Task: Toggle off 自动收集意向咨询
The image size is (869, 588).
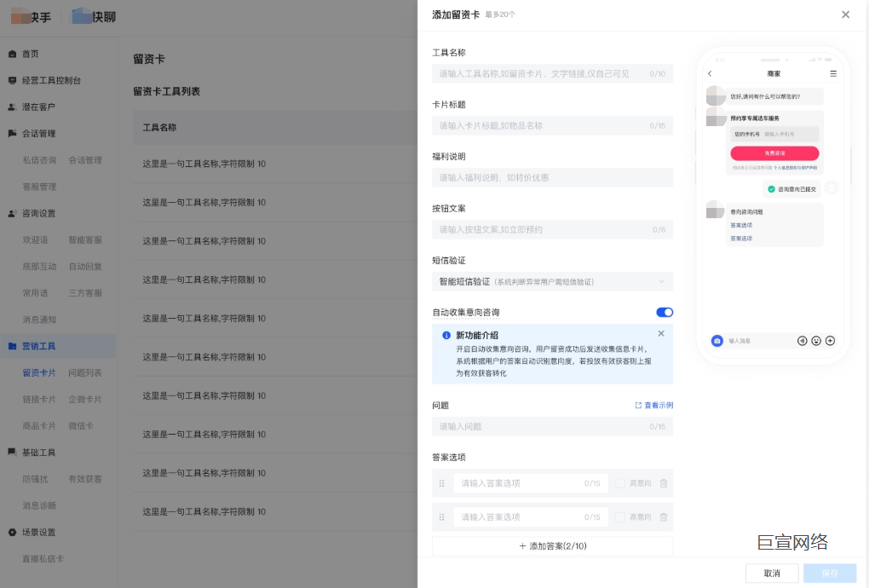Action: [x=665, y=312]
